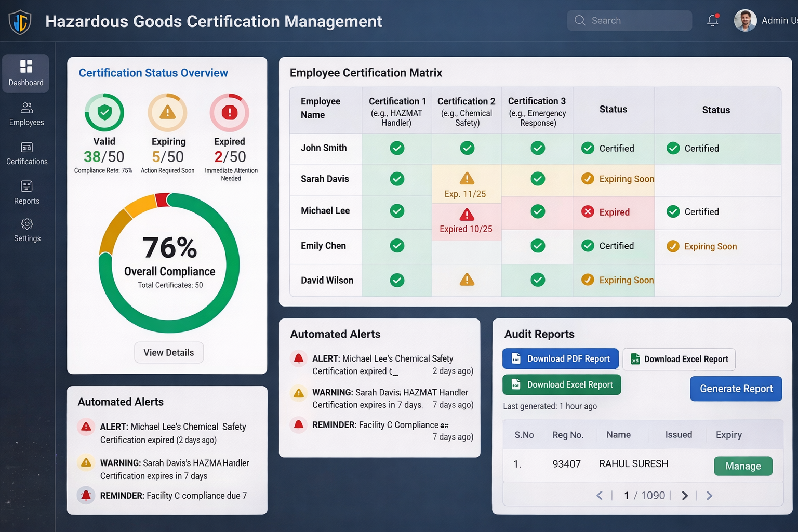Select the John Smith employee name
798x532 pixels.
(324, 148)
